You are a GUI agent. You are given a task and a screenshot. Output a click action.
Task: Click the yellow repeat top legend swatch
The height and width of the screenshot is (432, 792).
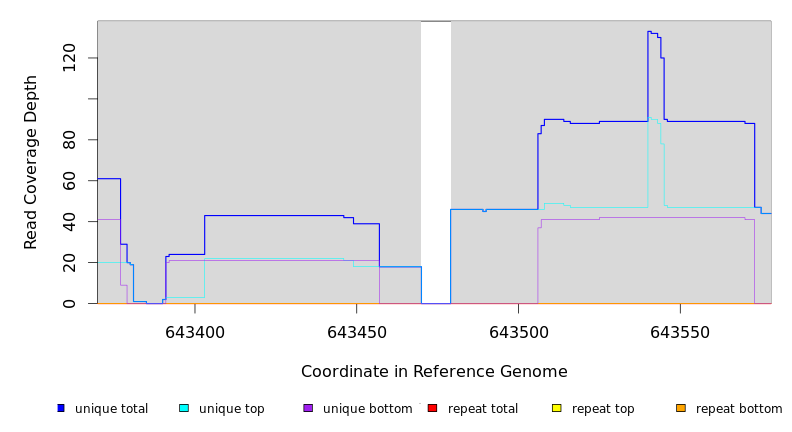tap(557, 408)
